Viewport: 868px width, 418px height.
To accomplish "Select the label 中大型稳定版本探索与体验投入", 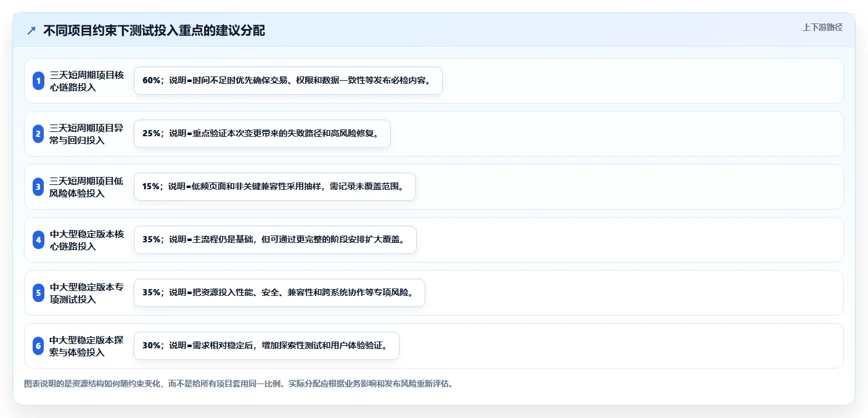I will coord(87,346).
